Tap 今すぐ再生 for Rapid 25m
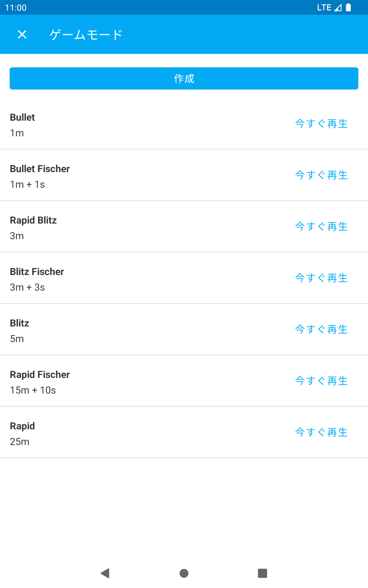 coord(321,432)
